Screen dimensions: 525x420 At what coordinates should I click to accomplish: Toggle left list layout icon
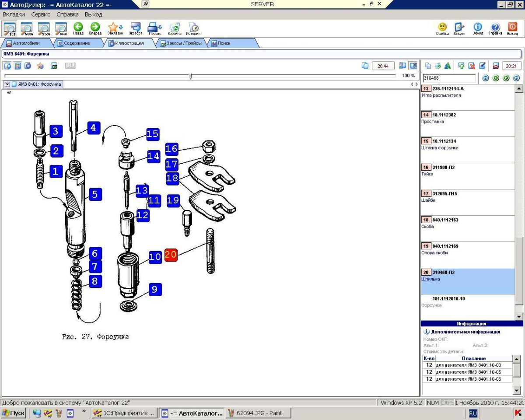(402, 66)
